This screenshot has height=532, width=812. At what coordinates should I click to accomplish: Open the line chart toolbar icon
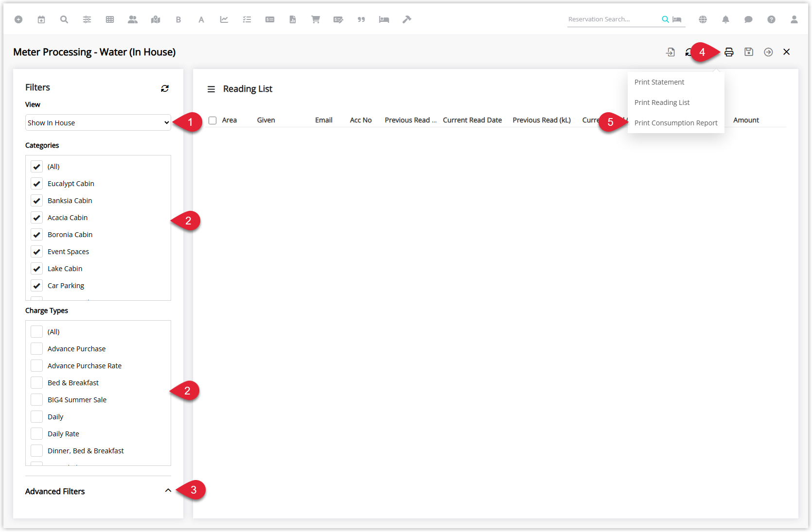(224, 19)
